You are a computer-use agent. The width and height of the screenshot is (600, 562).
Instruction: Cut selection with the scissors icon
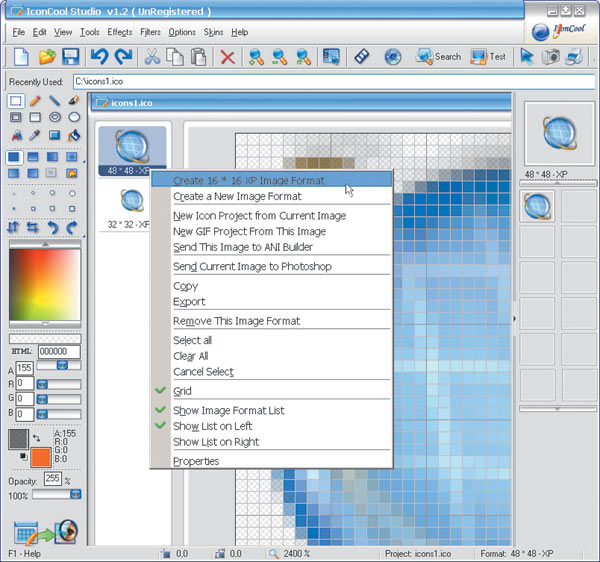point(152,57)
